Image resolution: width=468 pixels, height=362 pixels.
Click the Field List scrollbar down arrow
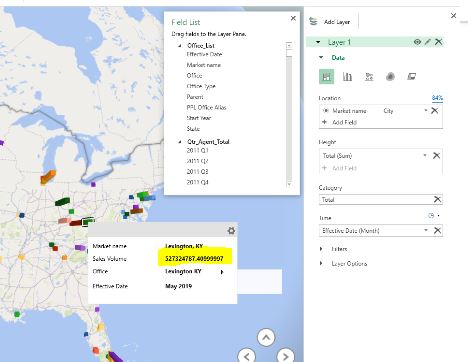(289, 184)
